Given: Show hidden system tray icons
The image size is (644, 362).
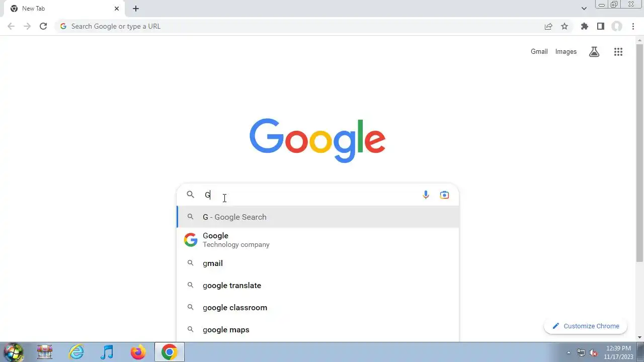Looking at the screenshot, I should tap(569, 352).
